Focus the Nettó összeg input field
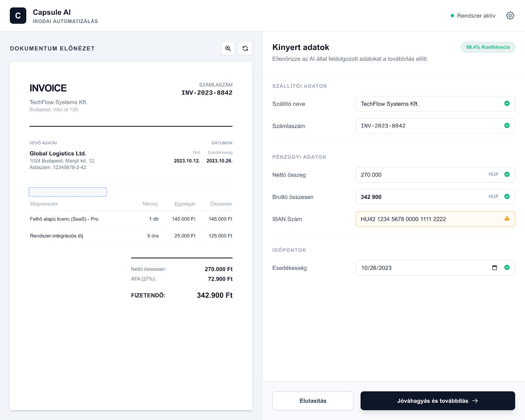The width and height of the screenshot is (525, 420). pos(420,175)
